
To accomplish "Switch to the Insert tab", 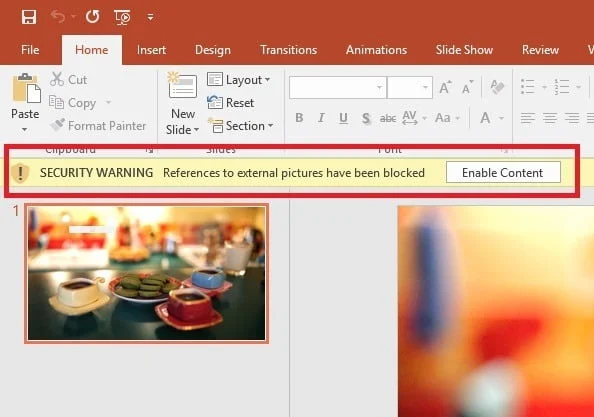I will point(151,50).
